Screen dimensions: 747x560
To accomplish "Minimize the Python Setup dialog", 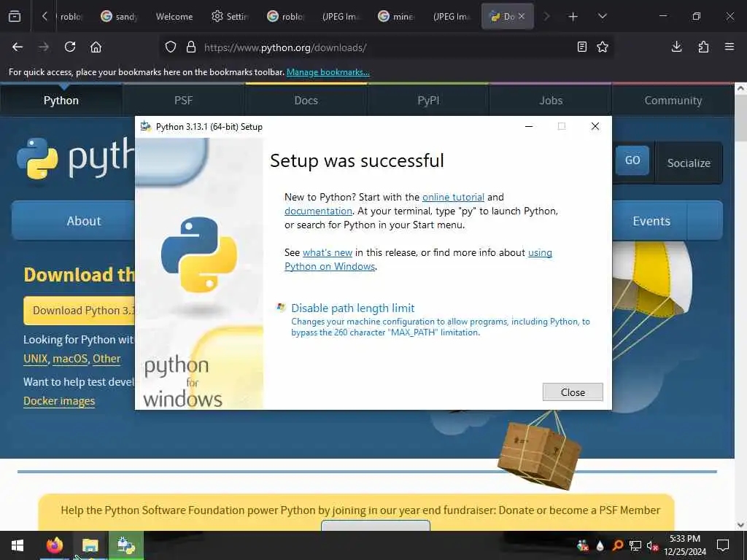I will coord(529,126).
